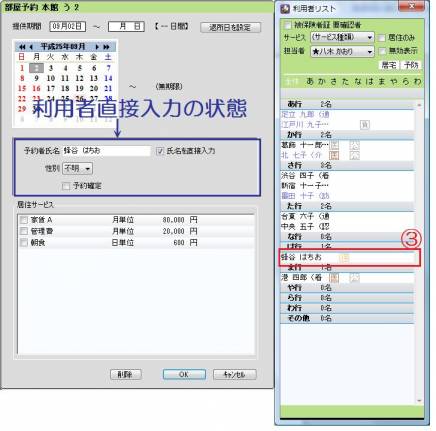Viewport: 436px width, 431px height.
Task: Filter list by さ kana
Action: click(333, 81)
